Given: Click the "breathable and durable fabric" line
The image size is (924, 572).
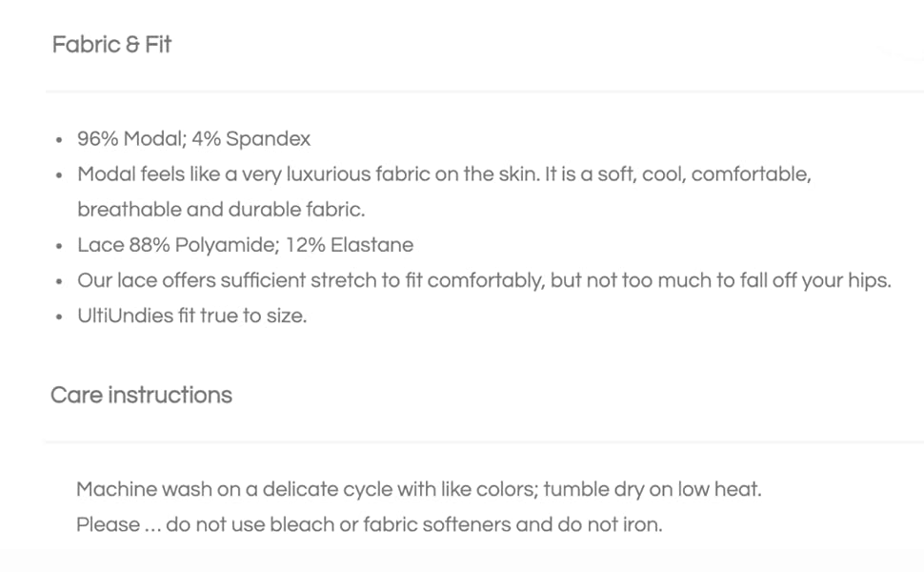Looking at the screenshot, I should click(x=221, y=210).
